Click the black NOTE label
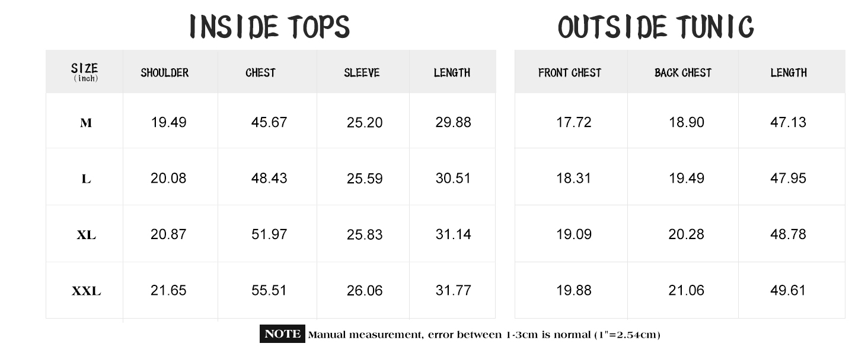 click(282, 334)
